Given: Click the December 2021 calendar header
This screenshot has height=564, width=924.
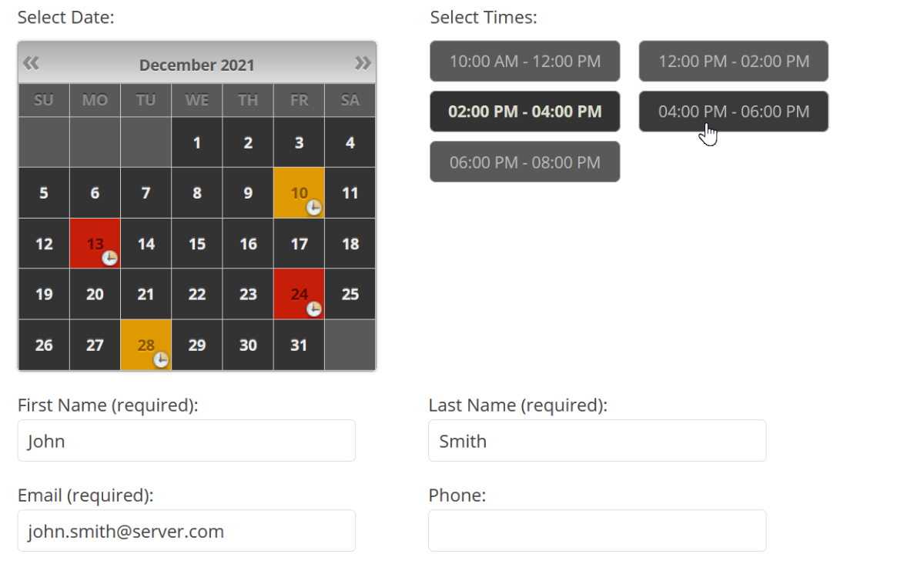Looking at the screenshot, I should pyautogui.click(x=196, y=65).
